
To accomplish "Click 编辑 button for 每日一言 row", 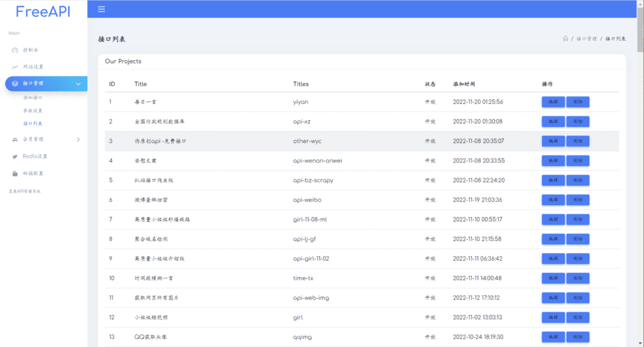I will click(x=553, y=102).
